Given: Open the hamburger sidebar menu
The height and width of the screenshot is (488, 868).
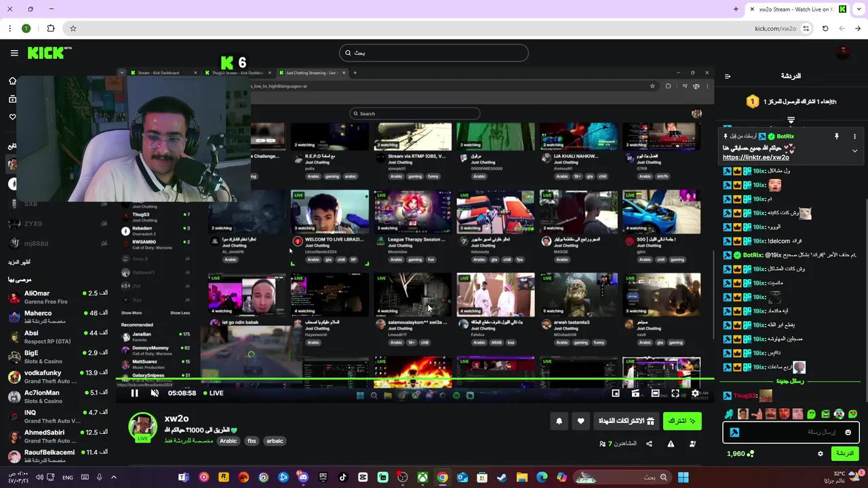Looking at the screenshot, I should tap(14, 53).
